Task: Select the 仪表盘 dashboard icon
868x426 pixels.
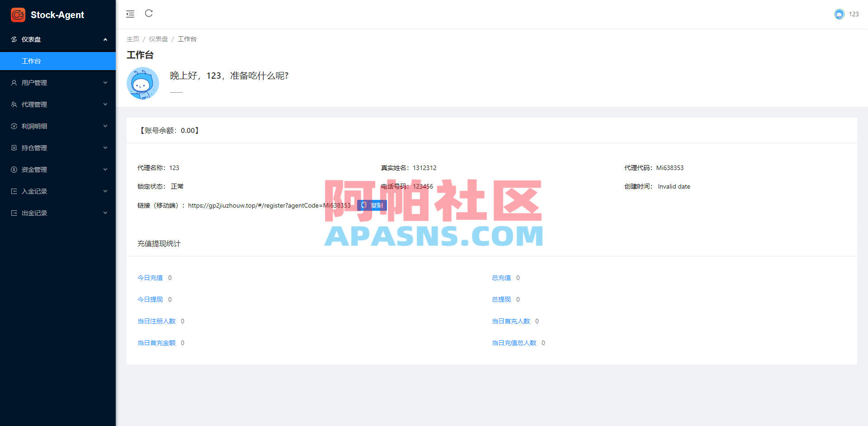Action: pyautogui.click(x=14, y=39)
